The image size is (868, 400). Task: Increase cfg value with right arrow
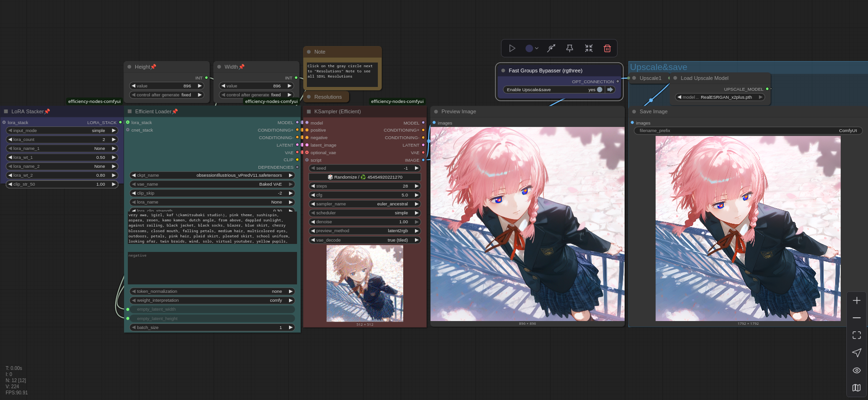coord(416,195)
